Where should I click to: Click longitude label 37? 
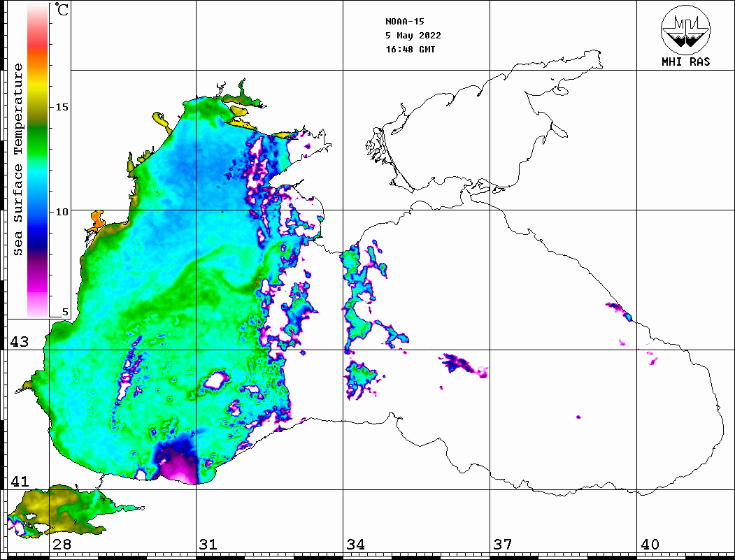click(503, 544)
